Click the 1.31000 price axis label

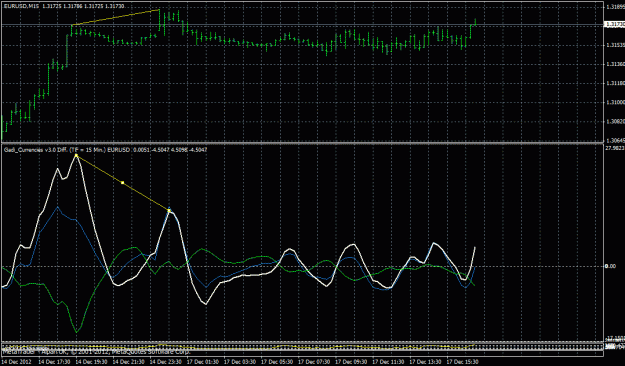615,102
